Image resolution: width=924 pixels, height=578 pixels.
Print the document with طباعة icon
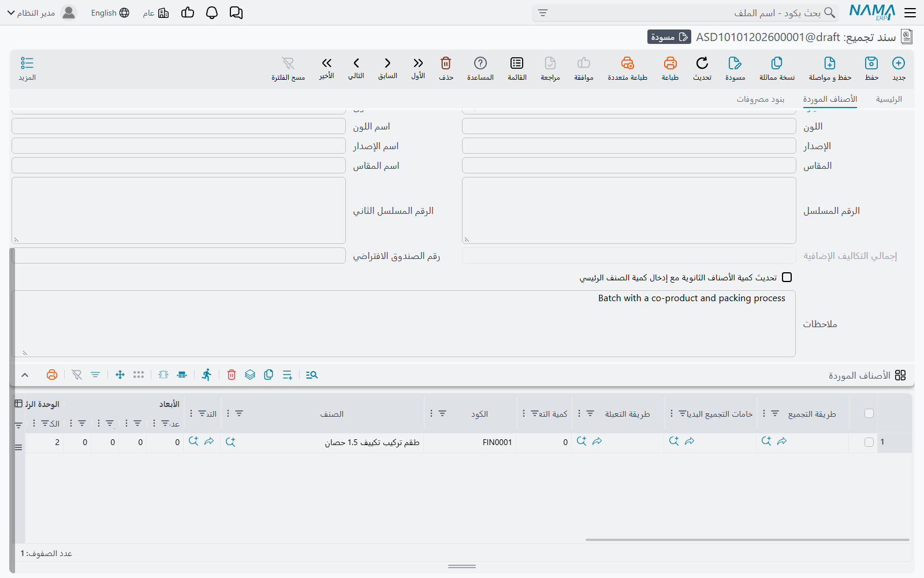(x=670, y=63)
